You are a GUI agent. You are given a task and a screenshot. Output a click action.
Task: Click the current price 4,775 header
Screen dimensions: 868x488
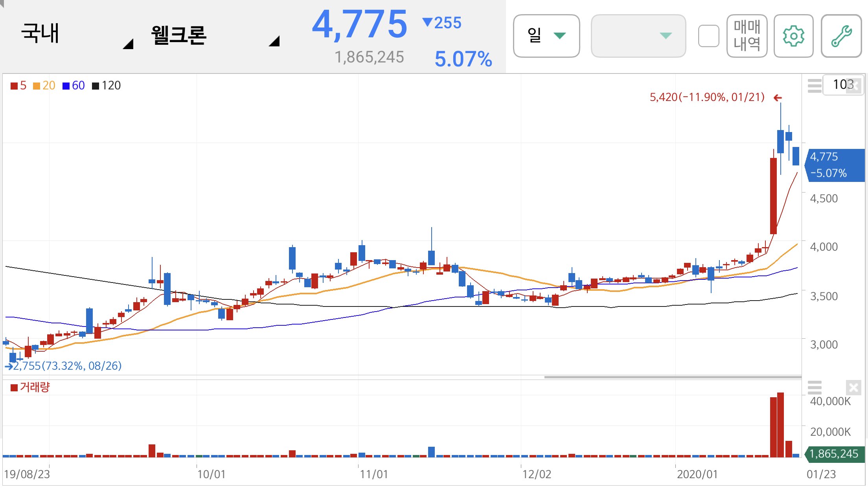click(360, 24)
